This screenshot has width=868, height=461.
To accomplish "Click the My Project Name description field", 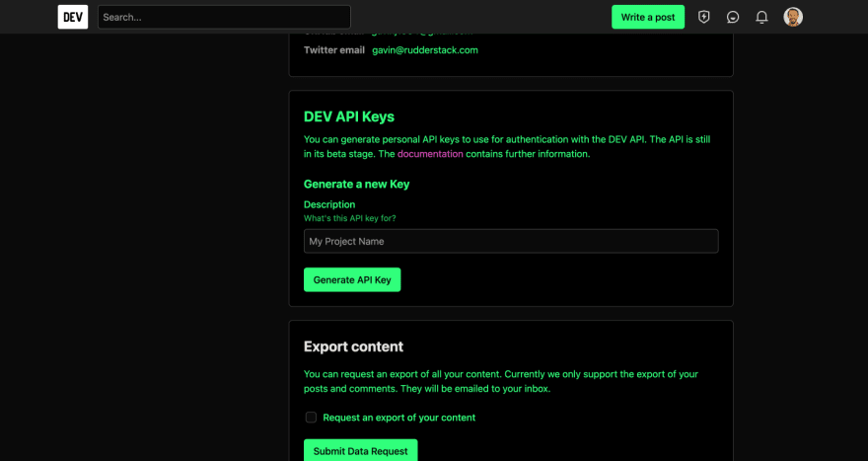I will pos(511,241).
